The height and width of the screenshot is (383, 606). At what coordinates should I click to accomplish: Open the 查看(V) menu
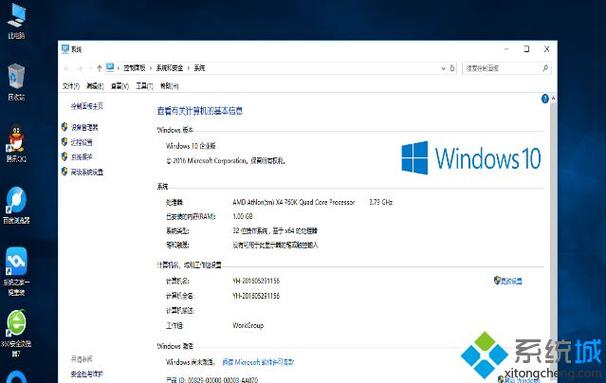119,86
